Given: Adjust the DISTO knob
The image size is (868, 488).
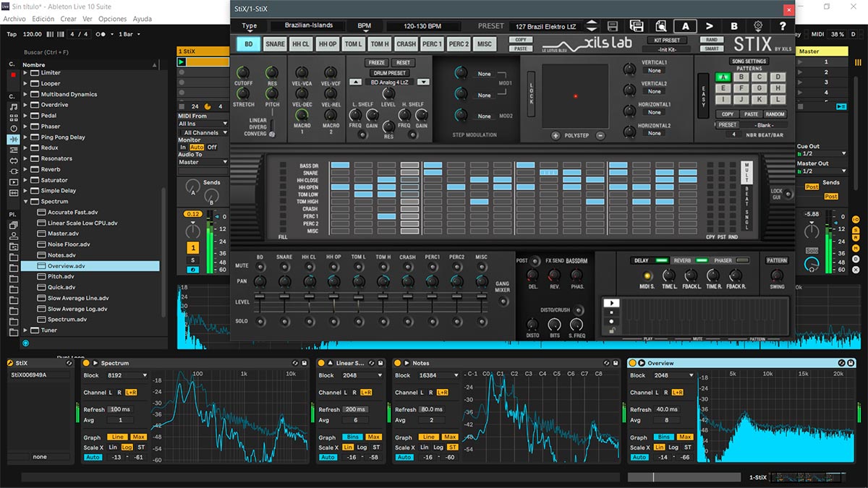Looking at the screenshot, I should [x=532, y=325].
